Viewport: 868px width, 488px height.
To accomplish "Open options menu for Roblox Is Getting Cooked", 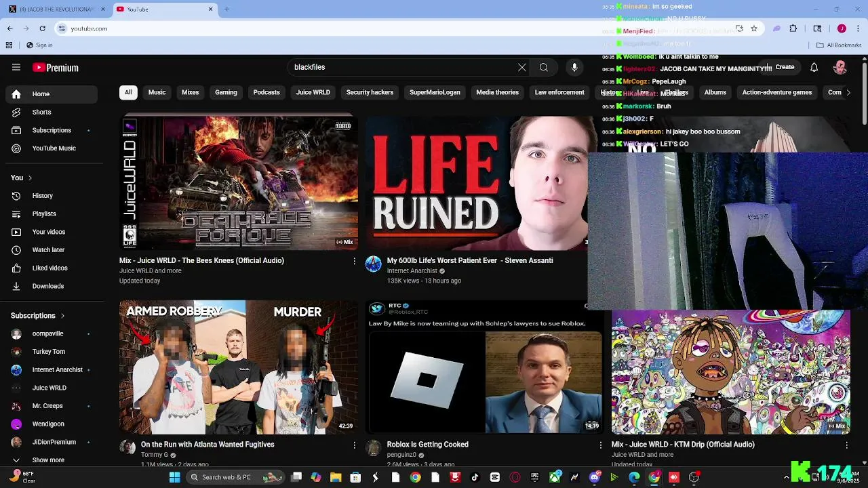I will (600, 445).
